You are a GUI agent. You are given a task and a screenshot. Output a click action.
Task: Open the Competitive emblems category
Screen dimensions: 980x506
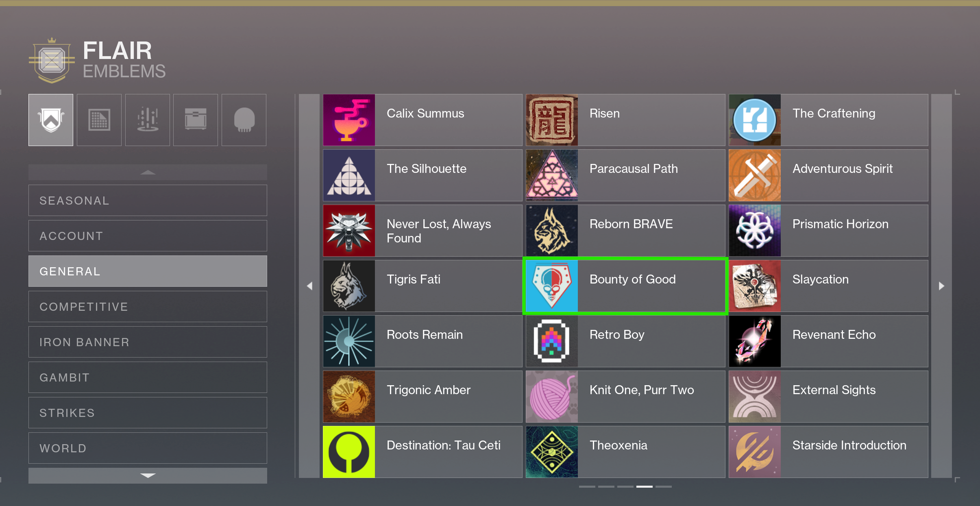click(148, 307)
